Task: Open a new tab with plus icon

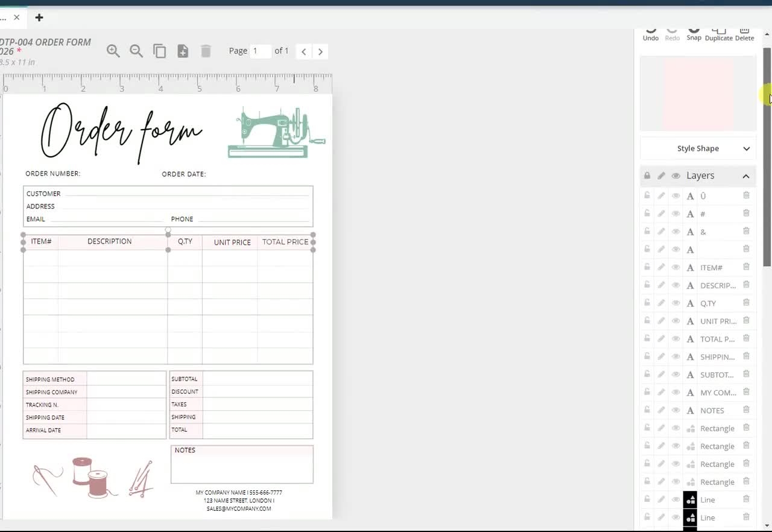Action: click(x=39, y=17)
